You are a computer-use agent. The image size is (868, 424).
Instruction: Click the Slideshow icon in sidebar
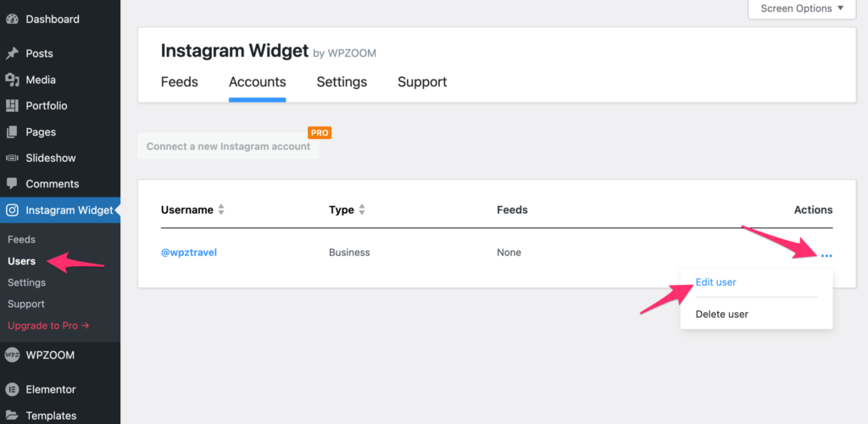(x=12, y=158)
